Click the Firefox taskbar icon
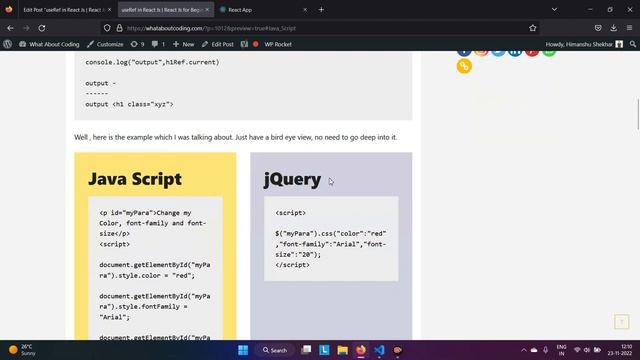Image resolution: width=640 pixels, height=360 pixels. click(361, 350)
